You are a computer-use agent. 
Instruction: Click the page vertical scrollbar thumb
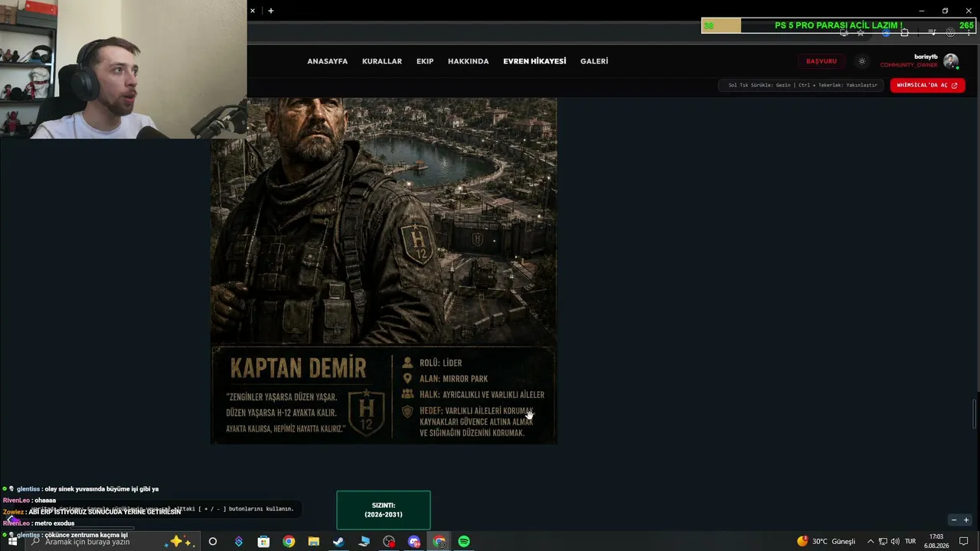coord(975,414)
